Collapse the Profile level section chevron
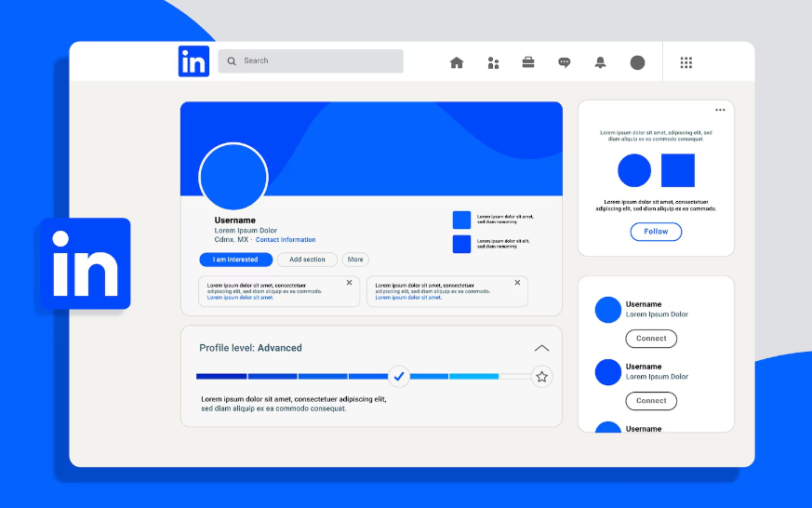The height and width of the screenshot is (508, 812). click(541, 348)
